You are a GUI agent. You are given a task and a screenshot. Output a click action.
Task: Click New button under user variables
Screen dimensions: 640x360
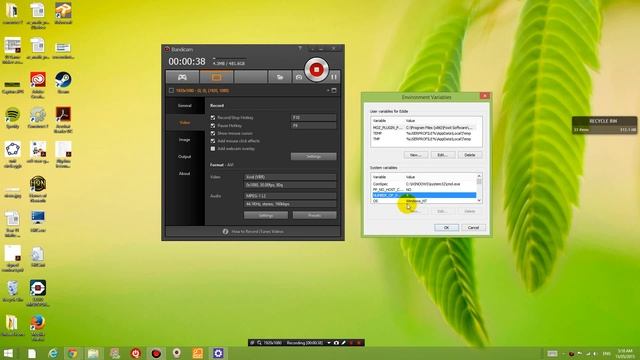416,155
